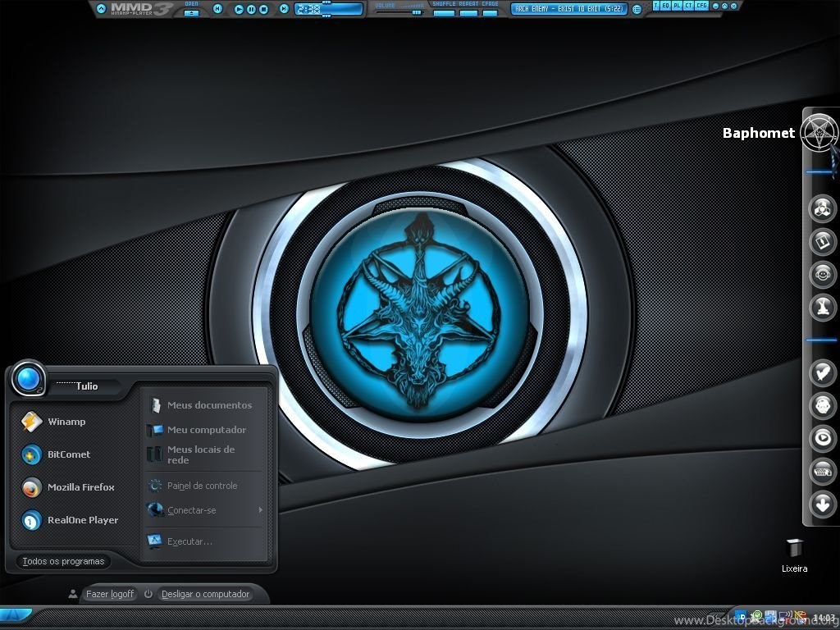Click the Winamp volume slider
The height and width of the screenshot is (630, 840).
[399, 12]
